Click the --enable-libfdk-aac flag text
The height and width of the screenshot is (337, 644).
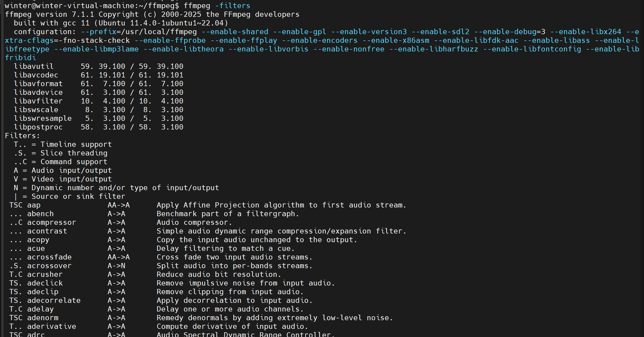476,40
